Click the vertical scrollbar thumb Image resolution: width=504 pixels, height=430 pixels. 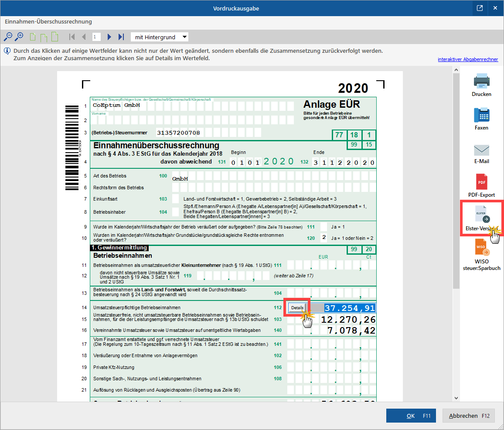coord(456,181)
